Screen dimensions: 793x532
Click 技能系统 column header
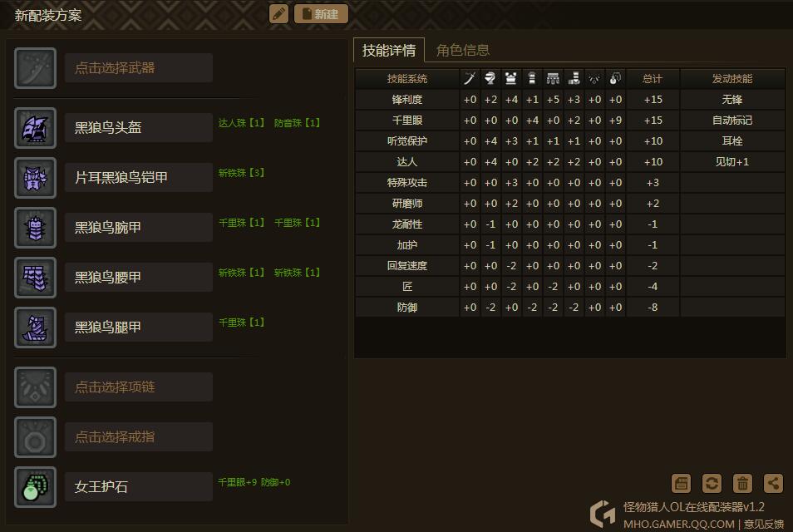point(407,78)
